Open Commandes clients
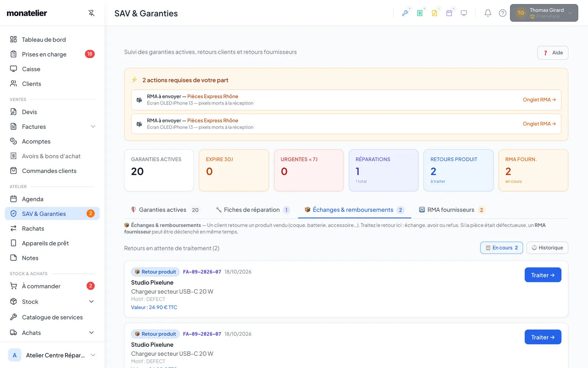588x368 pixels. (x=52, y=171)
